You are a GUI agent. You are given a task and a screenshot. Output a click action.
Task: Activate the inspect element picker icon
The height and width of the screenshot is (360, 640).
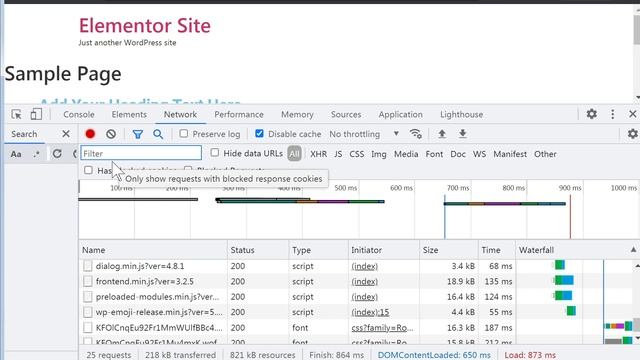pos(16,114)
